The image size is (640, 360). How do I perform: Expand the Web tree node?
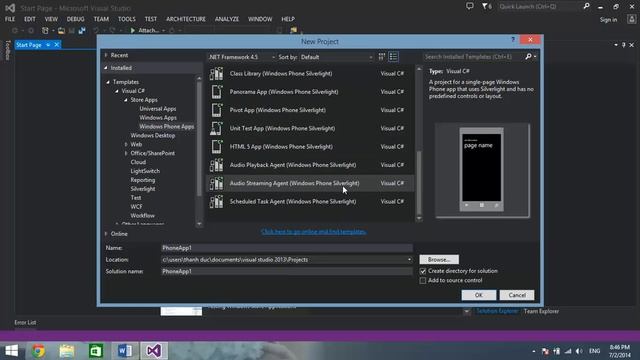coord(126,144)
